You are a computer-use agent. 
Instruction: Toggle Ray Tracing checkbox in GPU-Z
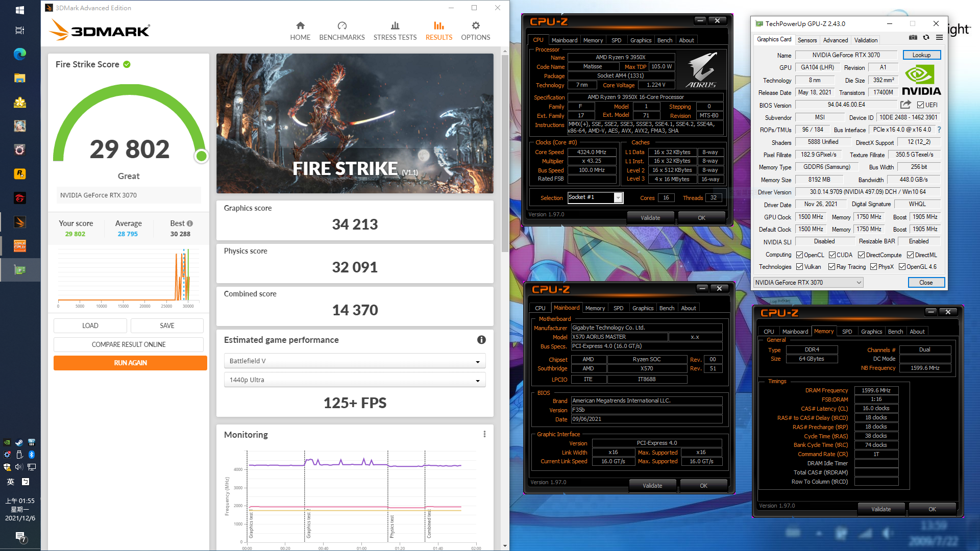click(x=831, y=267)
